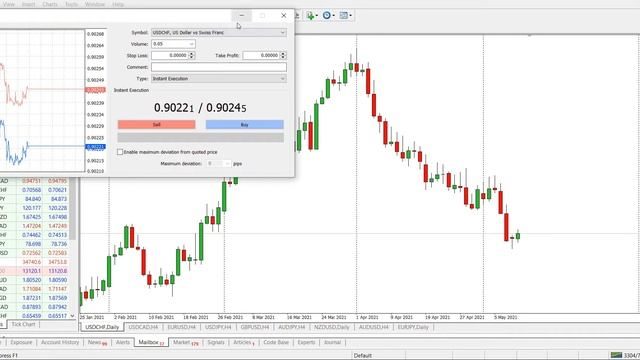Screen dimensions: 640x360
Task: Open the Account History terminal tab
Action: [60, 342]
